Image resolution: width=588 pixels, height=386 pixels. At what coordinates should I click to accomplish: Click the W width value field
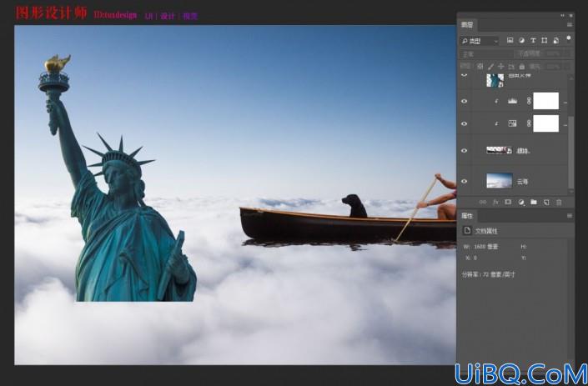[485, 247]
